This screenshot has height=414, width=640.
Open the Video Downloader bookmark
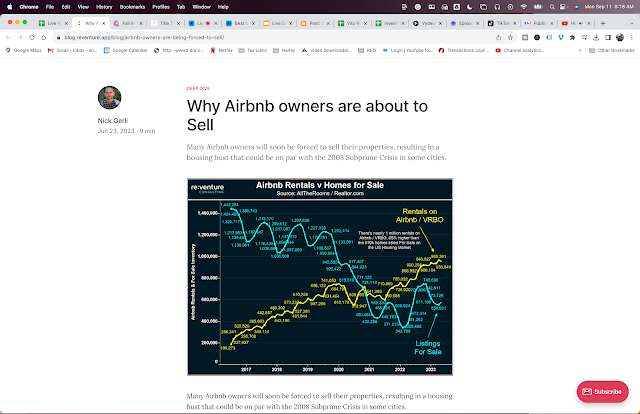pyautogui.click(x=327, y=50)
